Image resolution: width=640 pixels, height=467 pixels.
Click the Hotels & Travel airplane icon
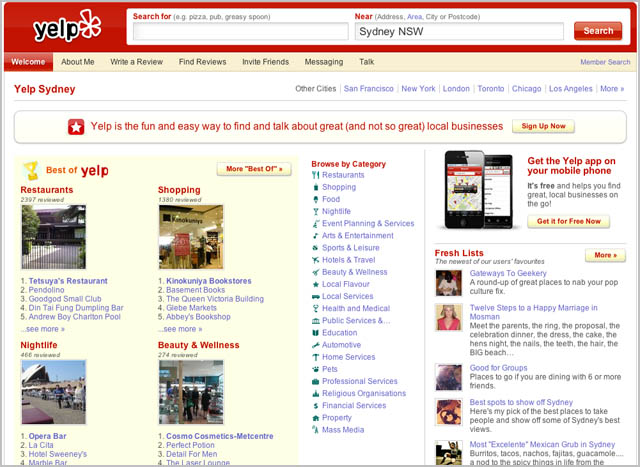(316, 260)
